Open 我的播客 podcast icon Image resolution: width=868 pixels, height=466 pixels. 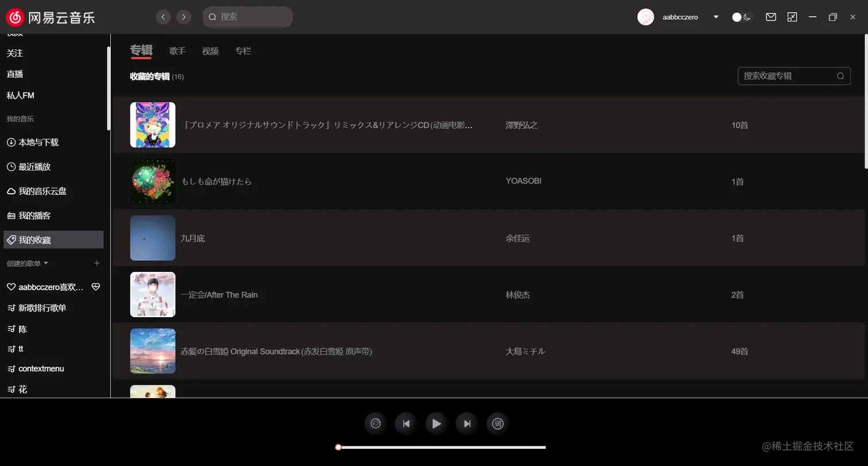[x=11, y=215]
